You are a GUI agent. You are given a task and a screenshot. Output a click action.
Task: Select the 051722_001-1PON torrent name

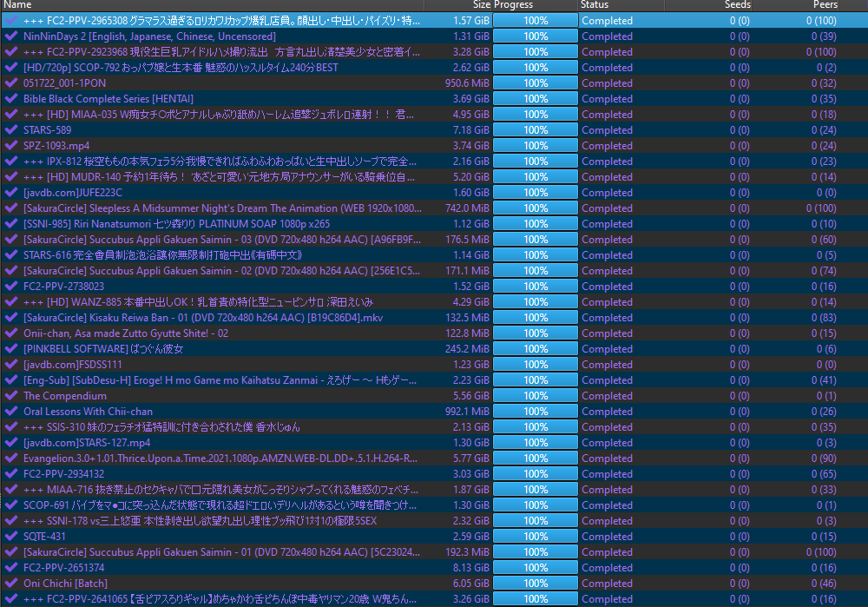pyautogui.click(x=64, y=83)
